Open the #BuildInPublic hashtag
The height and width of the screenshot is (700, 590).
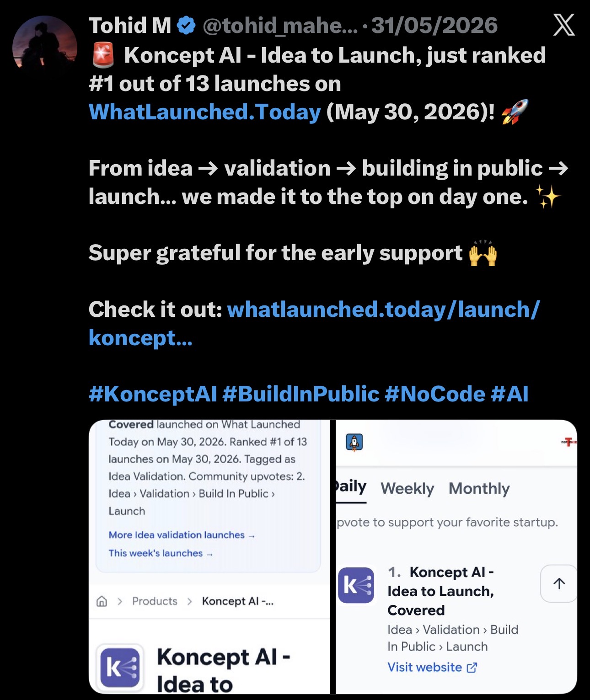pos(301,394)
